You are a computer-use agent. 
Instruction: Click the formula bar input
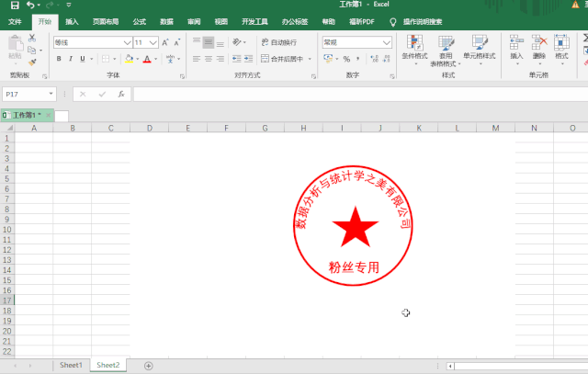coord(360,94)
